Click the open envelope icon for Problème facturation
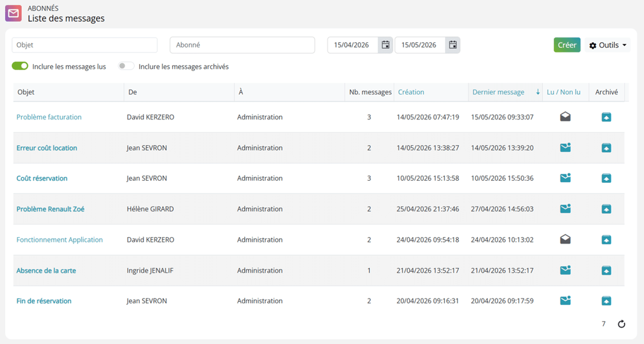Image resolution: width=644 pixels, height=344 pixels. [565, 117]
